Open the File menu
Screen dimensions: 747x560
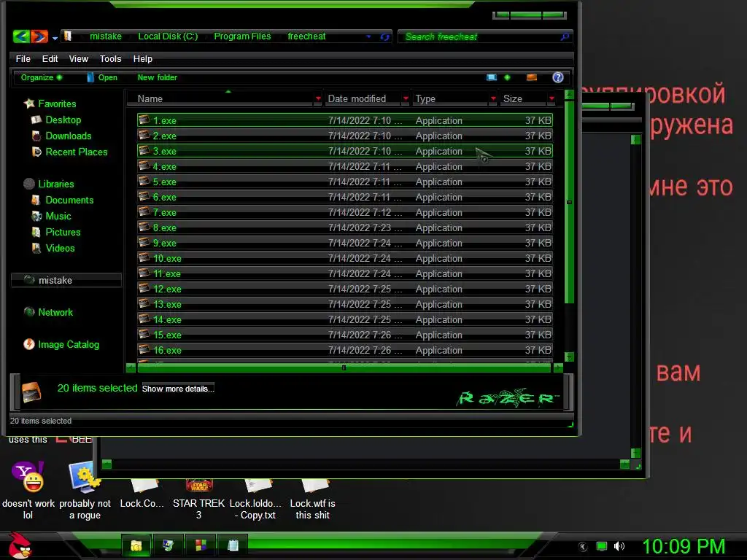pyautogui.click(x=23, y=58)
